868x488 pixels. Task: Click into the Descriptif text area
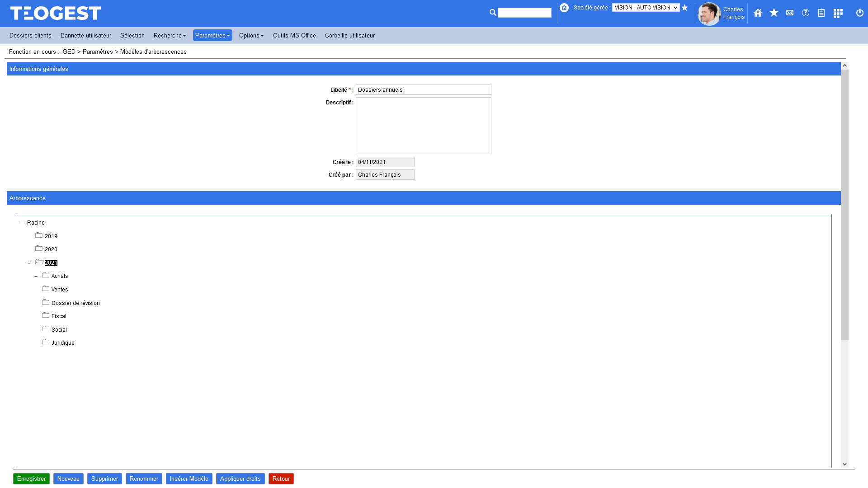[423, 126]
